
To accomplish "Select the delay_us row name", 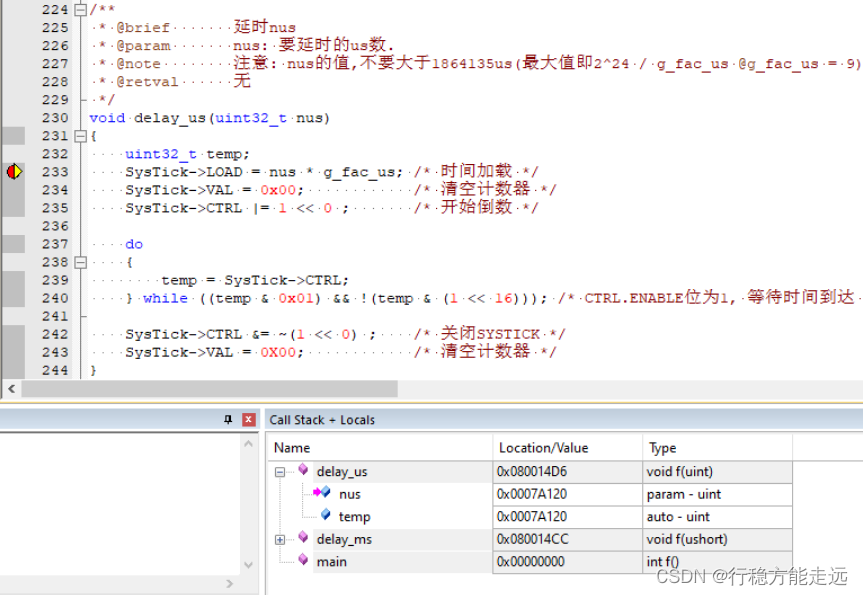I will (342, 472).
